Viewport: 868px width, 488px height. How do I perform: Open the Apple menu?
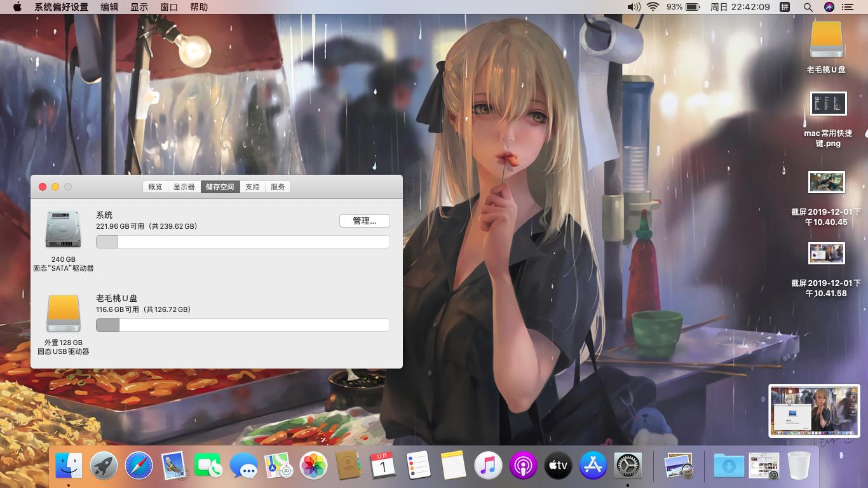click(x=17, y=7)
